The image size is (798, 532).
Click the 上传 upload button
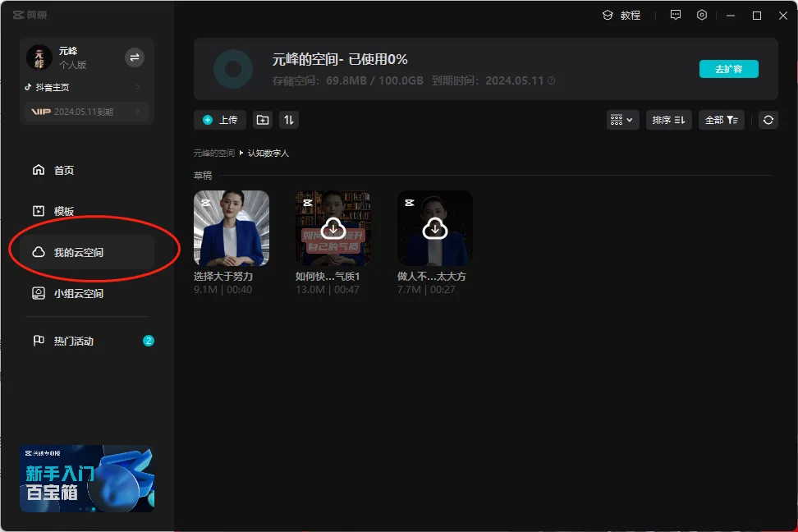click(x=220, y=120)
